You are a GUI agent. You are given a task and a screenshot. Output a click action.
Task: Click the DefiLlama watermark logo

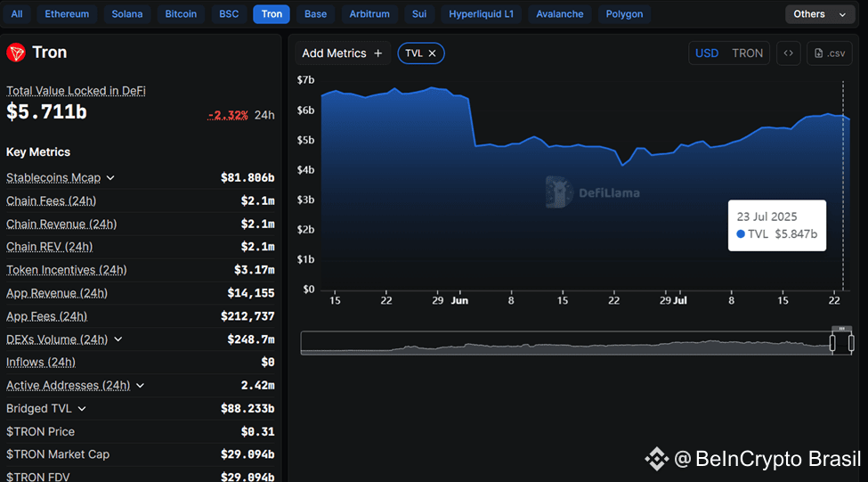tap(558, 192)
